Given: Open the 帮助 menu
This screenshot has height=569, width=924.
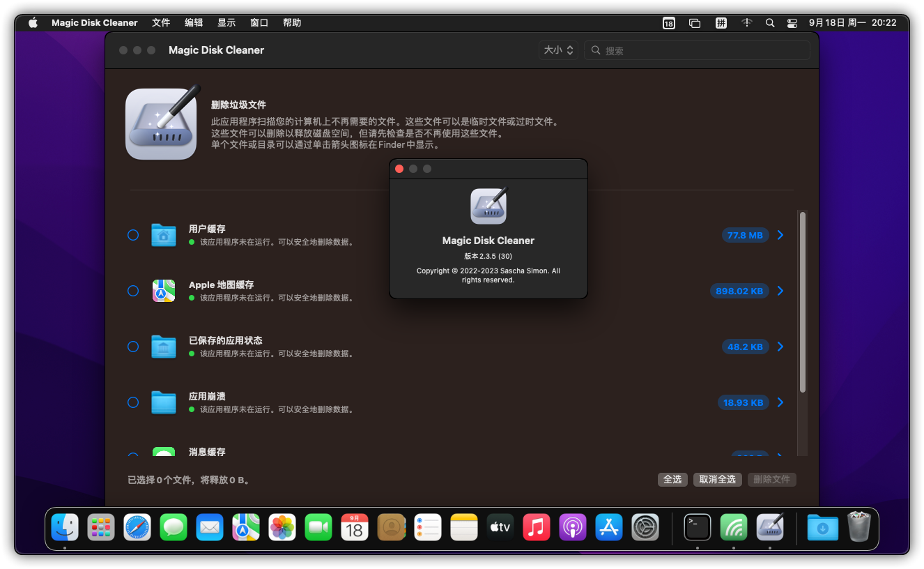Looking at the screenshot, I should coord(292,22).
